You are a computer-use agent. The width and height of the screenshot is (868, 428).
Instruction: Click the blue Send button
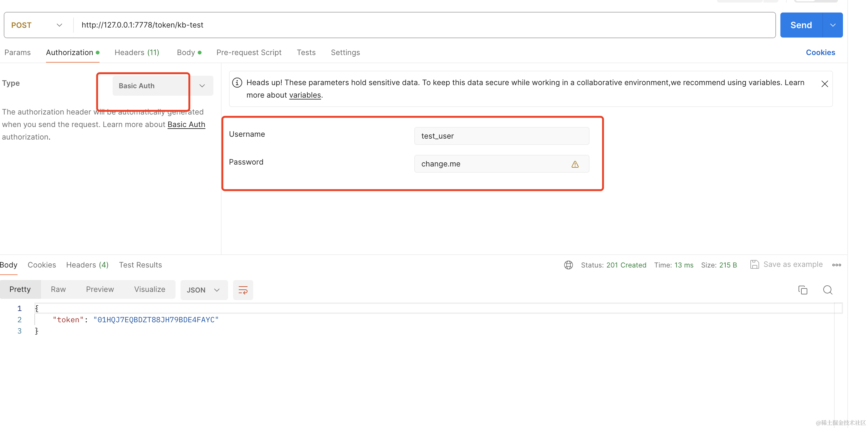(801, 25)
